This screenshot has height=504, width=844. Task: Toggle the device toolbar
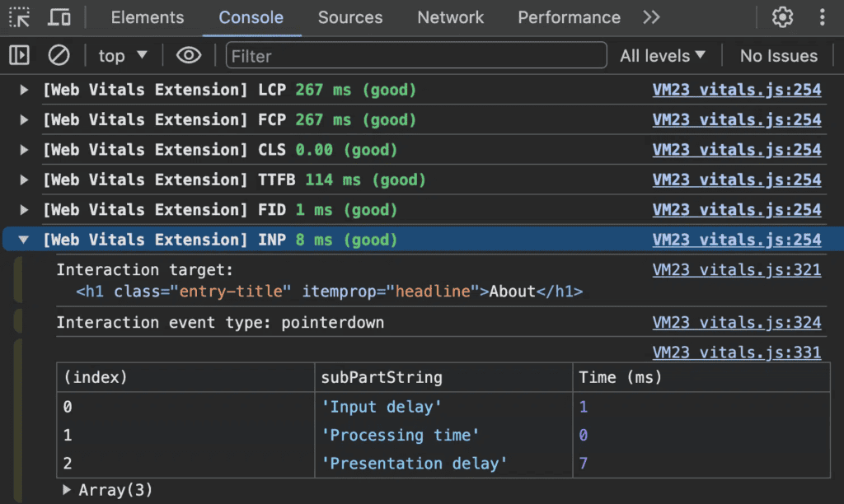pos(59,17)
